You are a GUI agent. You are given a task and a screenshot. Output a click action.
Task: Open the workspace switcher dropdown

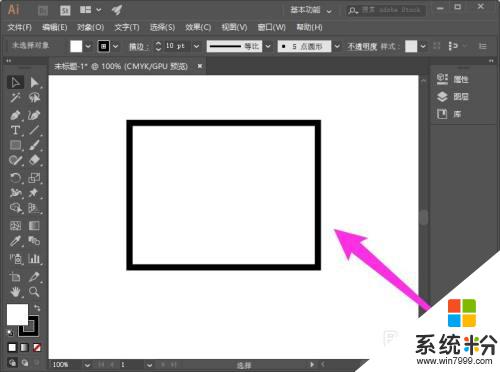[311, 10]
